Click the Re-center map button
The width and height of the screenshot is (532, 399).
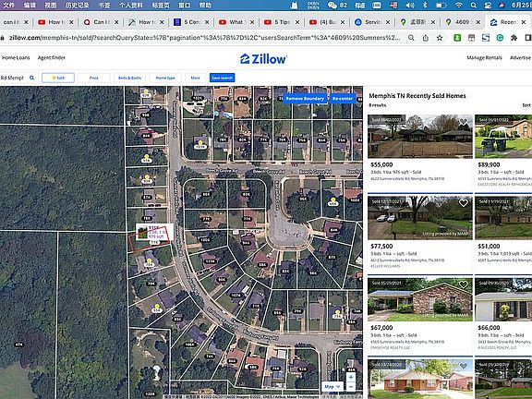(x=343, y=99)
